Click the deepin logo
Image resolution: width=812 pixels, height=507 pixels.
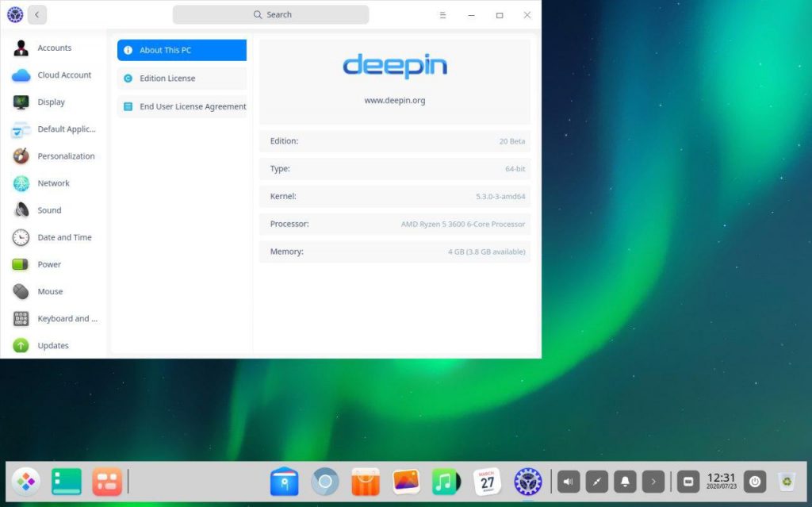395,66
